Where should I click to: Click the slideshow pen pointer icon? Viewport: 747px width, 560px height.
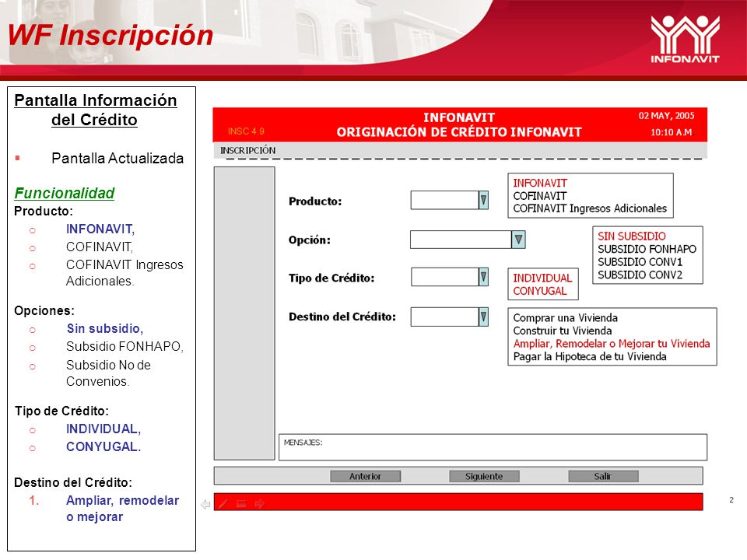pos(223,504)
